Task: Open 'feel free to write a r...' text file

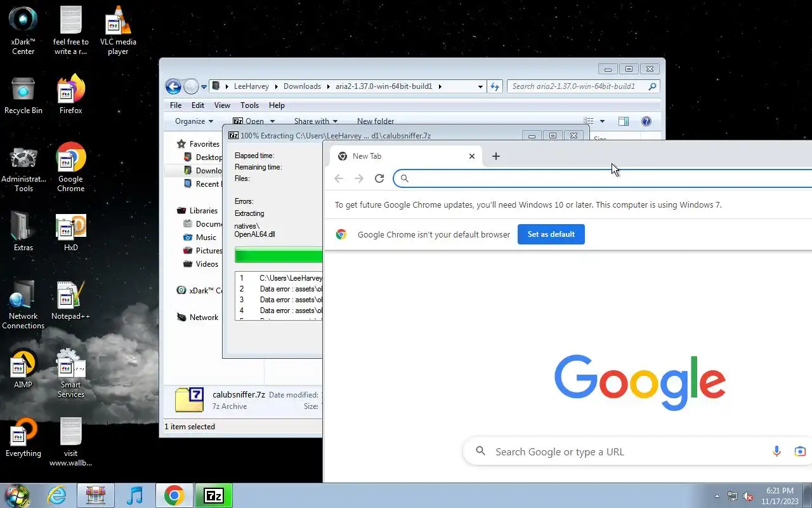Action: click(x=71, y=30)
